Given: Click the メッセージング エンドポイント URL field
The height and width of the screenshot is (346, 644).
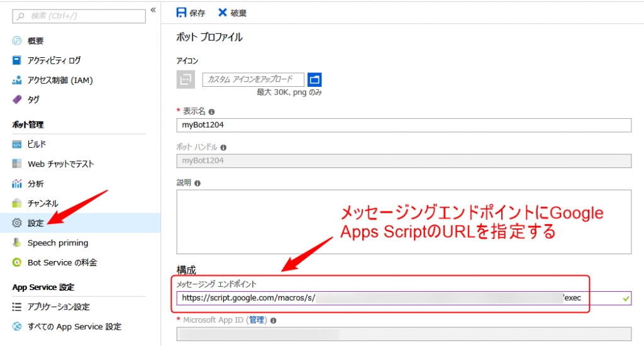Looking at the screenshot, I should click(x=404, y=298).
